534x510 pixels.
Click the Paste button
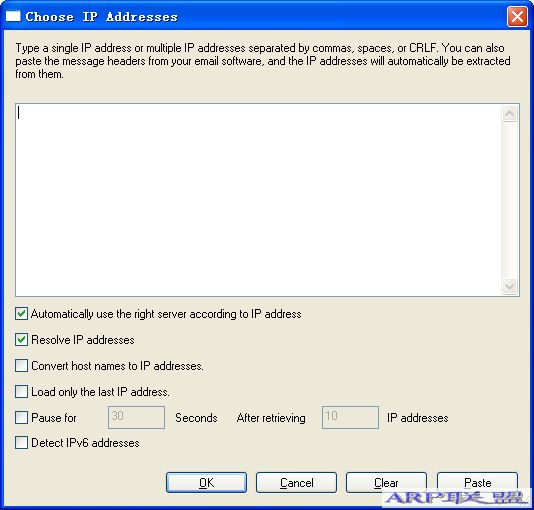[477, 482]
